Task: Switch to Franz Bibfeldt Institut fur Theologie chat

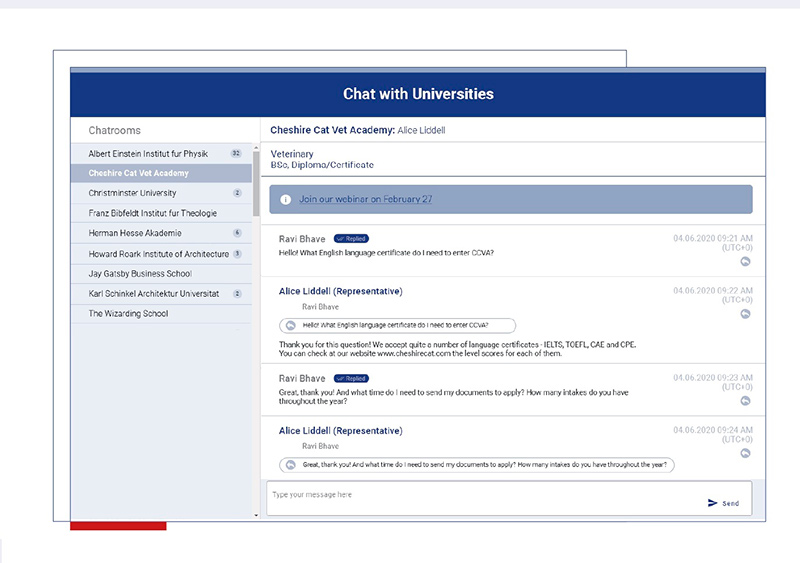Action: pyautogui.click(x=152, y=213)
